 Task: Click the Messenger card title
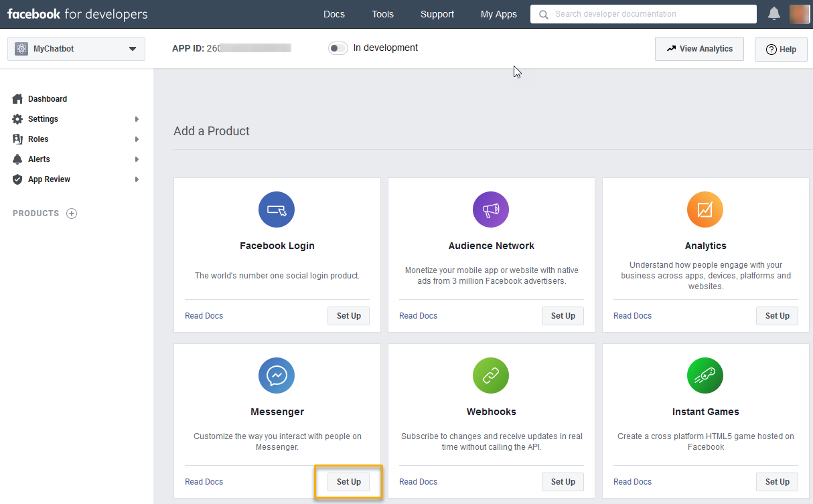(277, 412)
